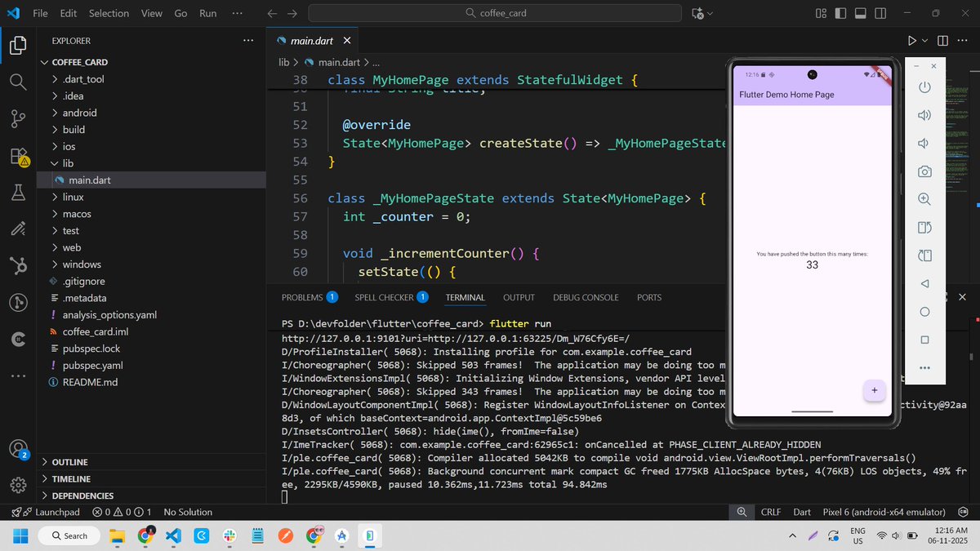Open the File menu
The height and width of the screenshot is (551, 980).
pos(40,13)
